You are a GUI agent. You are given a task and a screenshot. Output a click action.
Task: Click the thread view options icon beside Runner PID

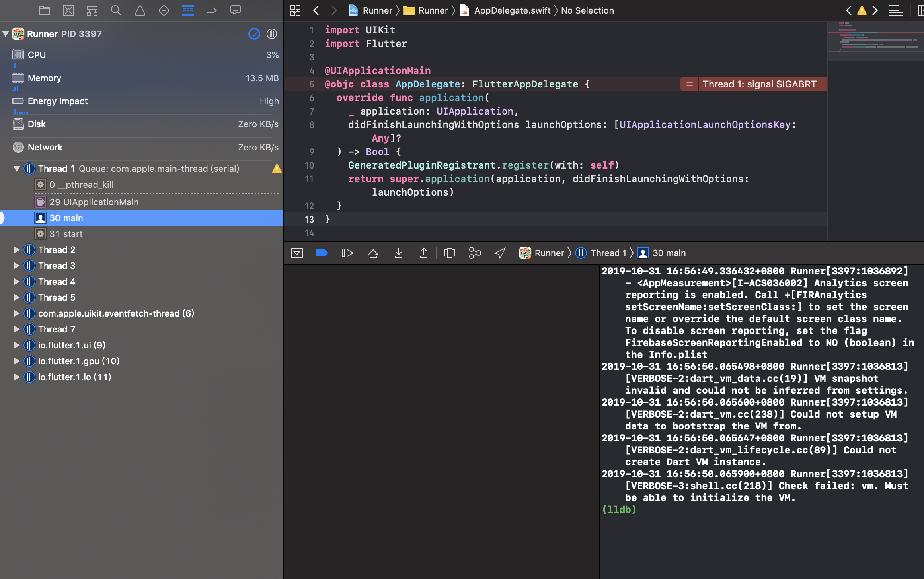272,34
